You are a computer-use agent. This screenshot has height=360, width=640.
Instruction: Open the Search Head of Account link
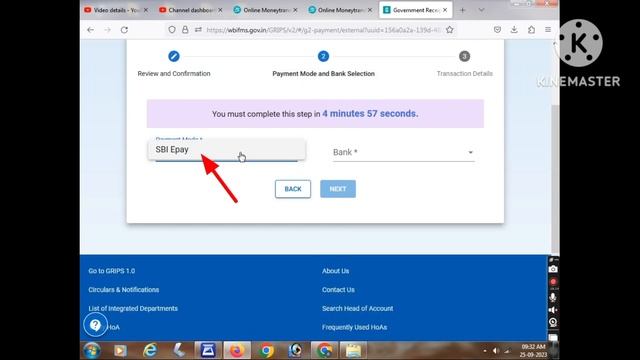[x=358, y=309]
